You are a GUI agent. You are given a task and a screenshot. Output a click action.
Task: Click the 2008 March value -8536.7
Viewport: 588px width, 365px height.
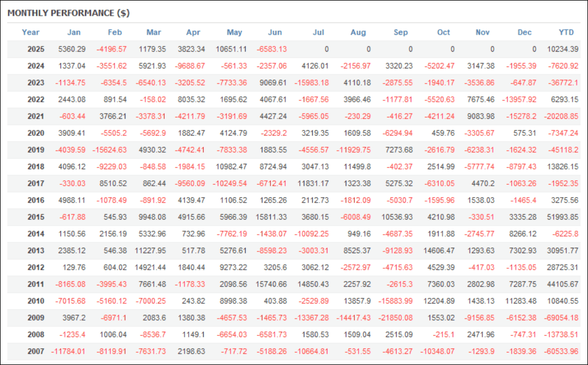[152, 335]
